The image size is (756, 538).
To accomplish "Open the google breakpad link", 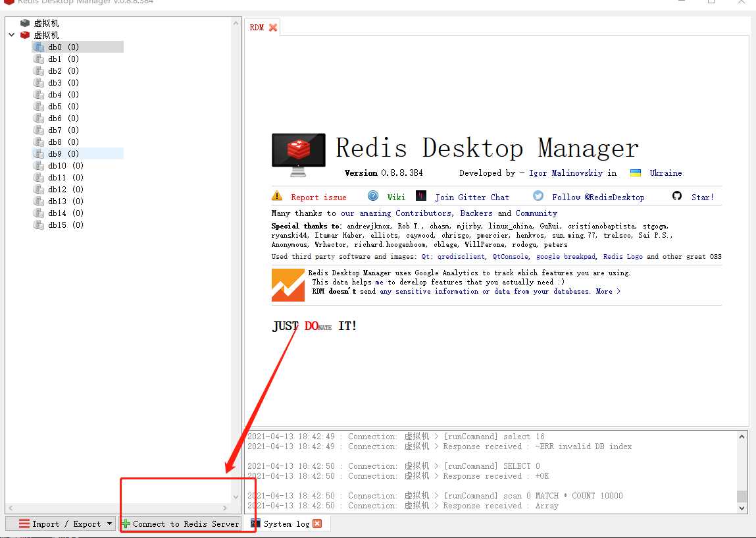I will [x=566, y=257].
